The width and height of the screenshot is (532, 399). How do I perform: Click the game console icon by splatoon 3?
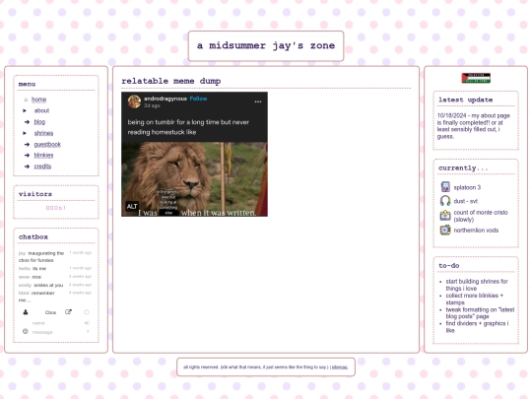(x=445, y=187)
